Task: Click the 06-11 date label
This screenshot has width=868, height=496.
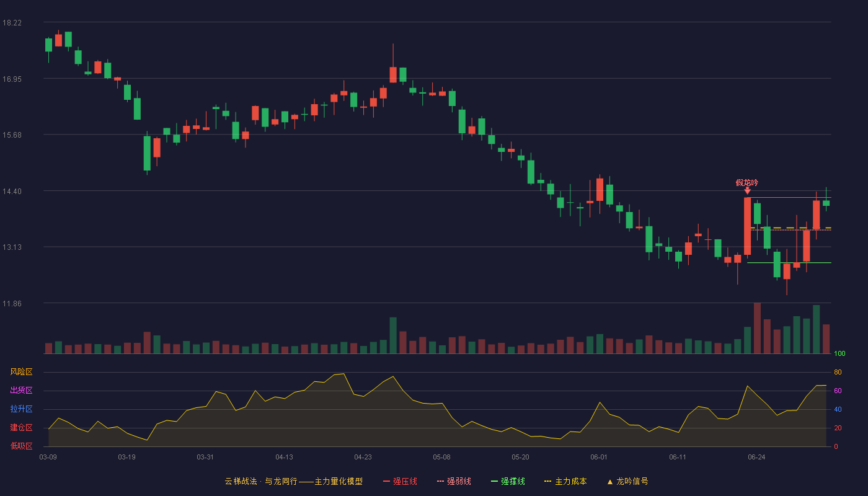Action: [678, 457]
